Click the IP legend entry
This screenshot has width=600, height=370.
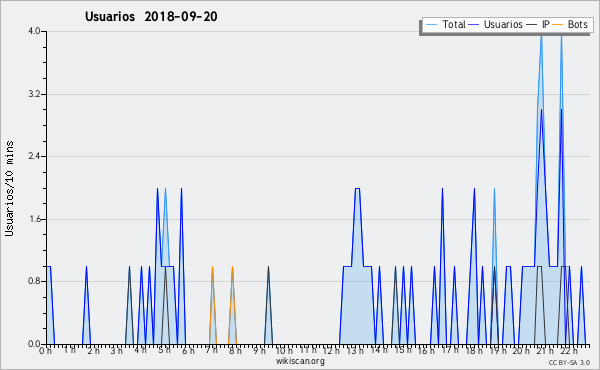(x=538, y=24)
